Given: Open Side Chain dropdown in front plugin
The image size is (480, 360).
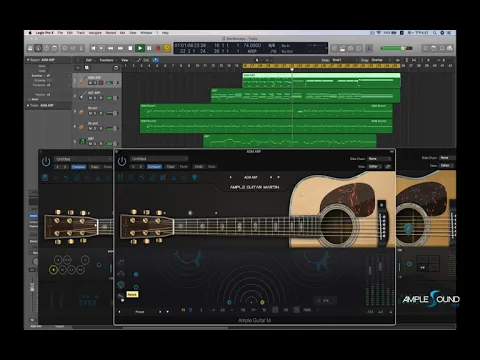Looking at the screenshot, I should (x=379, y=159).
